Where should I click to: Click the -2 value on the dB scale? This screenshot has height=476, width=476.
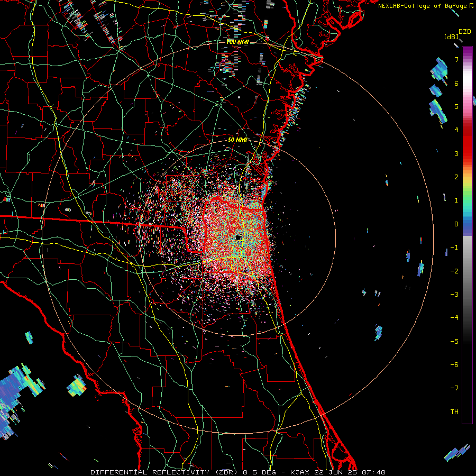pos(454,271)
